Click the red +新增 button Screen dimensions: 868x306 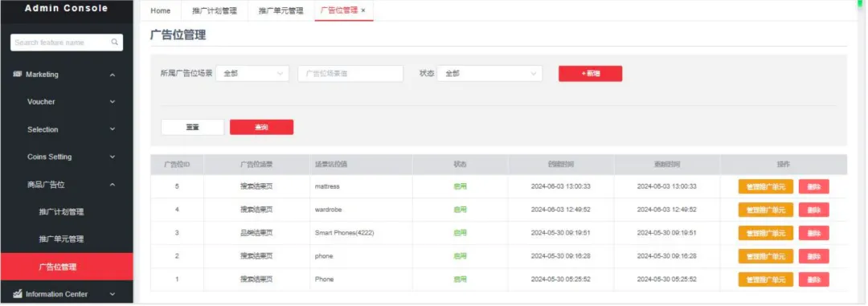(590, 74)
